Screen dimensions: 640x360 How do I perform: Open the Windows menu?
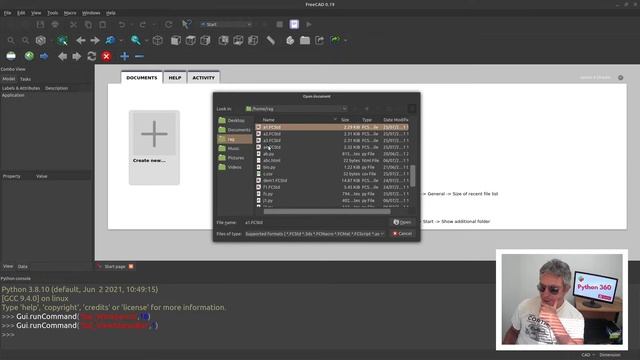pos(91,13)
